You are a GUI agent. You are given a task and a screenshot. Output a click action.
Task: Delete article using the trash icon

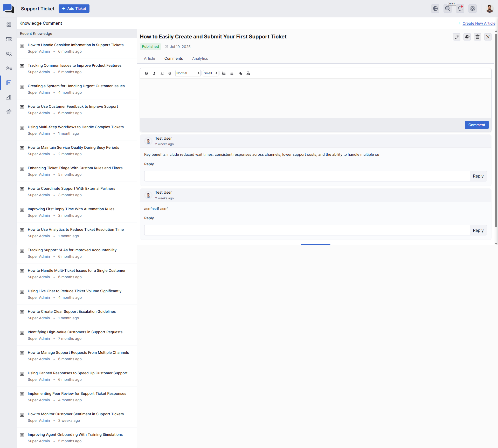click(x=477, y=37)
